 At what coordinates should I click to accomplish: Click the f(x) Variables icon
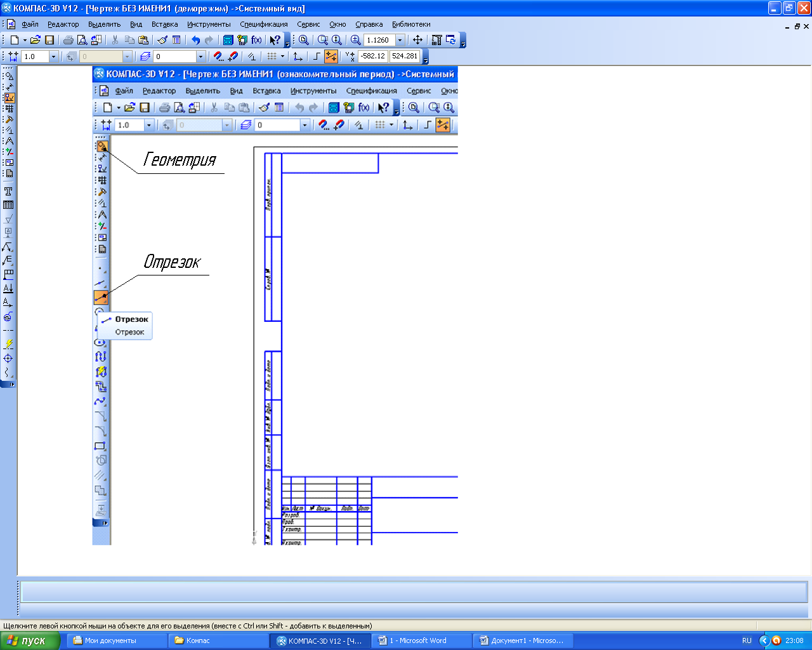pos(256,40)
